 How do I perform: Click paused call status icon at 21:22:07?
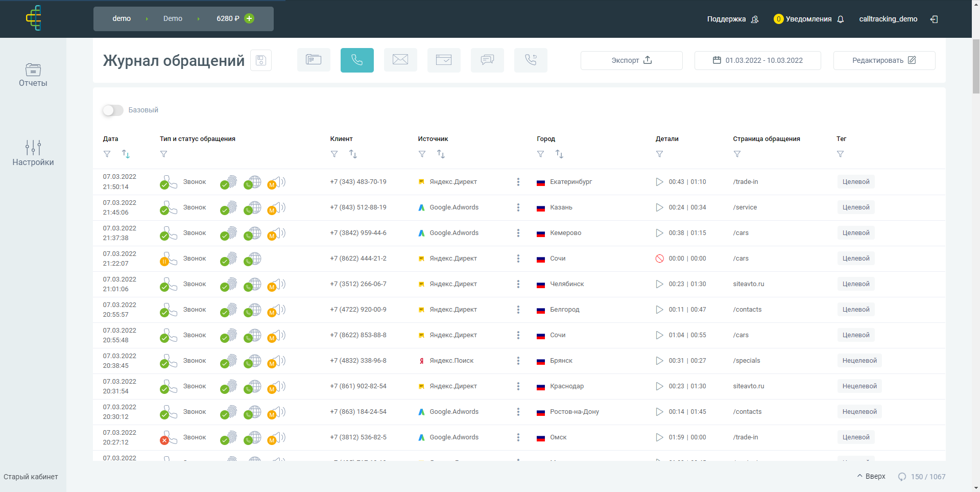[168, 259]
